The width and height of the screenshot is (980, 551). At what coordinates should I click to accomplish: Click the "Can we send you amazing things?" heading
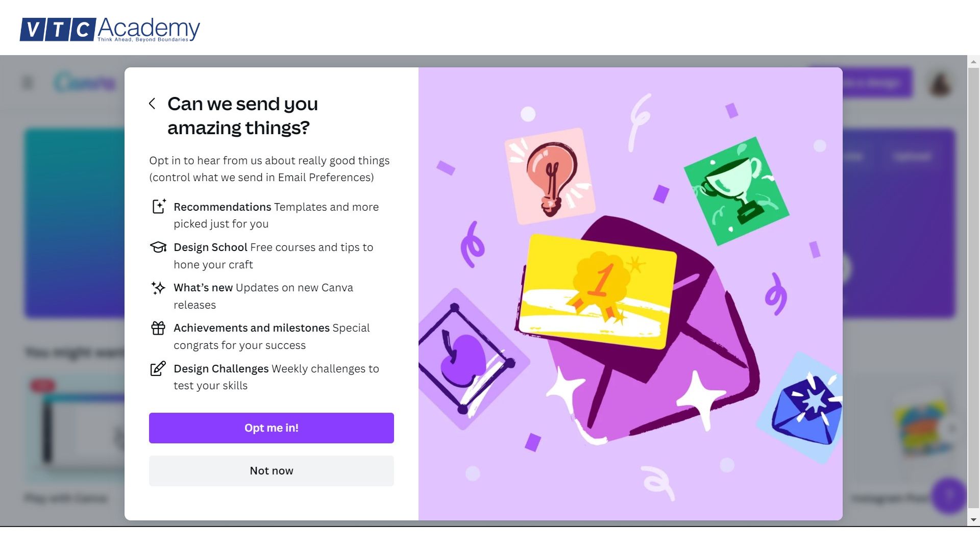coord(242,116)
